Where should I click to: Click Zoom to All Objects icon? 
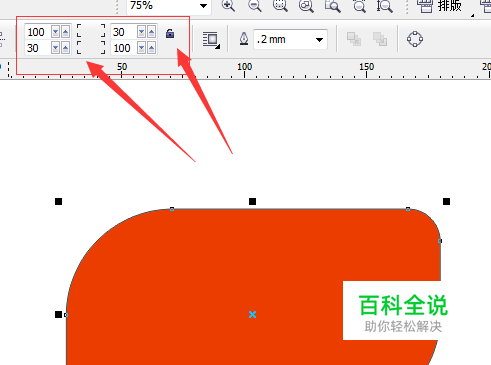pos(306,6)
